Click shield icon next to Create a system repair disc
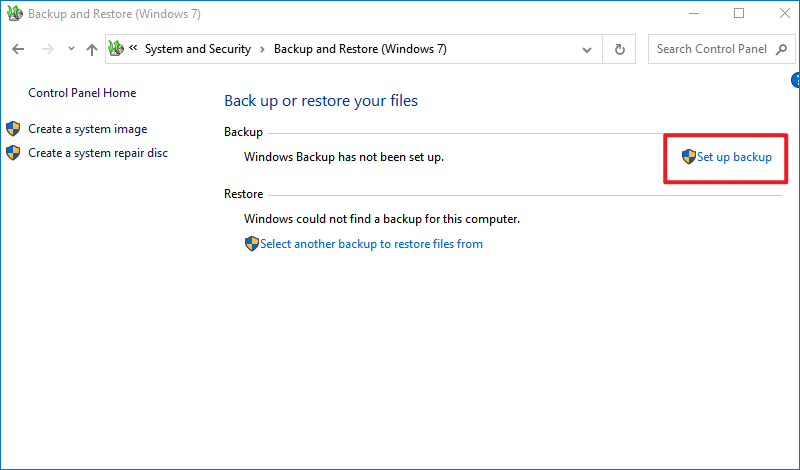Screen dimensions: 800x470 click(x=13, y=153)
